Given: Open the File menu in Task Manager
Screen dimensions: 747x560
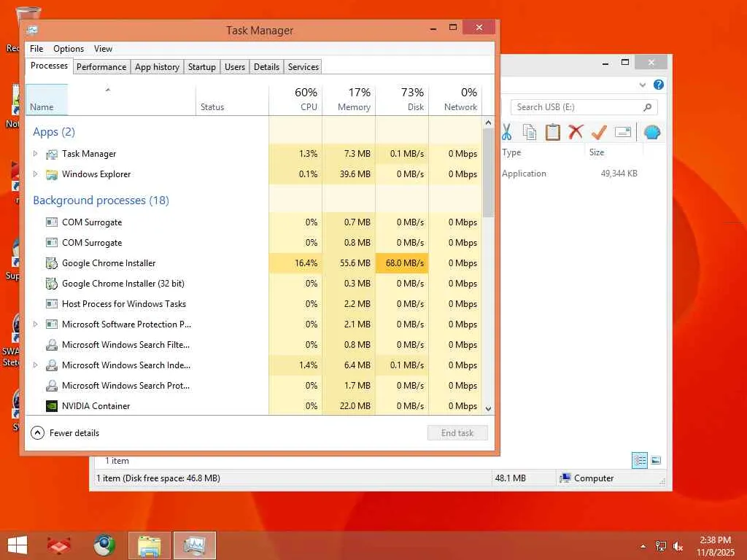Looking at the screenshot, I should point(36,49).
